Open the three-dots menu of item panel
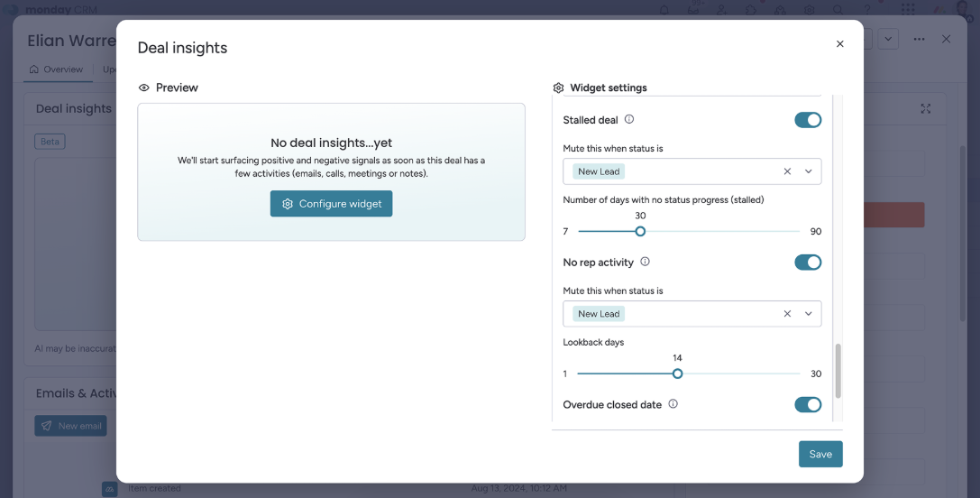The width and height of the screenshot is (980, 498). coord(919,39)
